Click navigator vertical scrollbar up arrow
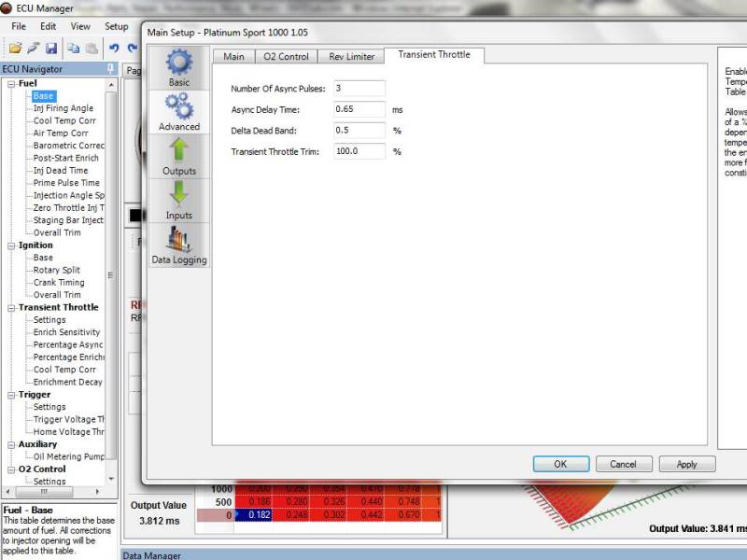The height and width of the screenshot is (560, 747). tap(111, 85)
